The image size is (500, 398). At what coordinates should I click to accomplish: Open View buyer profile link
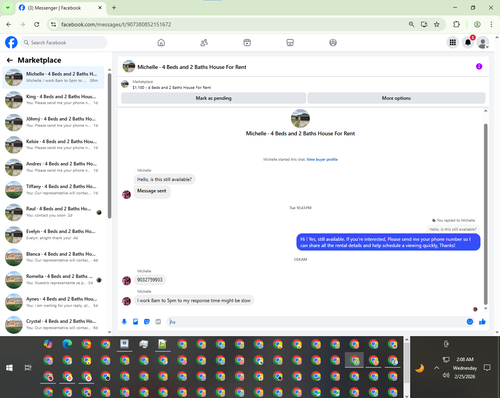point(322,159)
